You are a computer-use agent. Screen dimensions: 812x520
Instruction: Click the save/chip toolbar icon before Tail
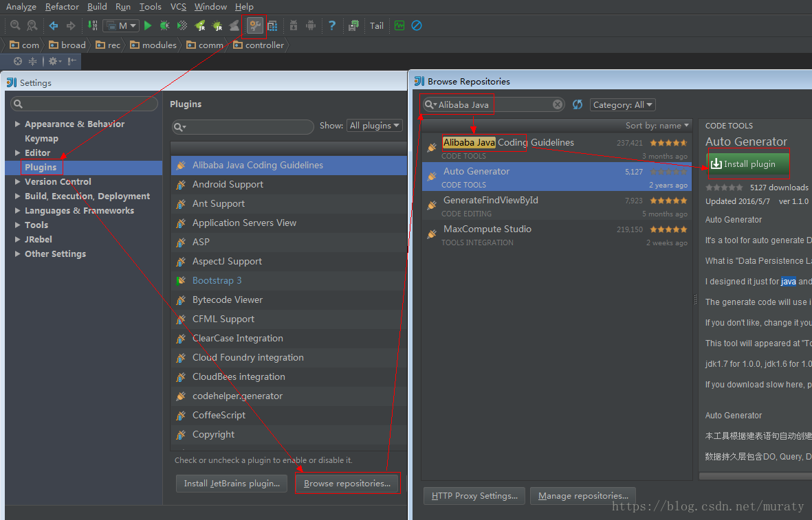point(353,25)
